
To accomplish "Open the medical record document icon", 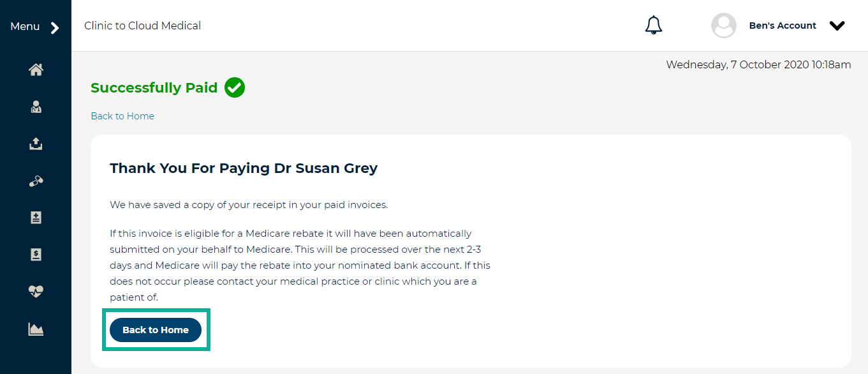I will (36, 218).
